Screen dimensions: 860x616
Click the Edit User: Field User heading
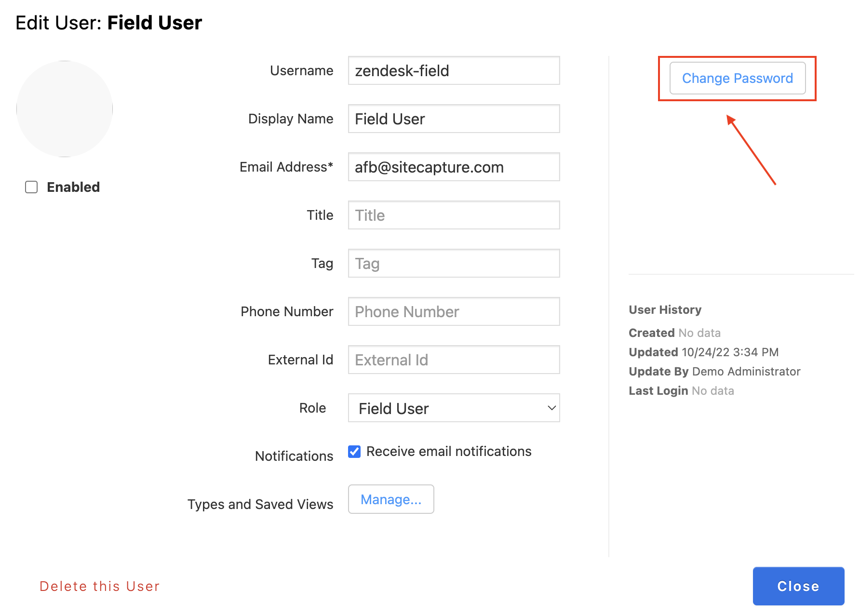tap(109, 23)
